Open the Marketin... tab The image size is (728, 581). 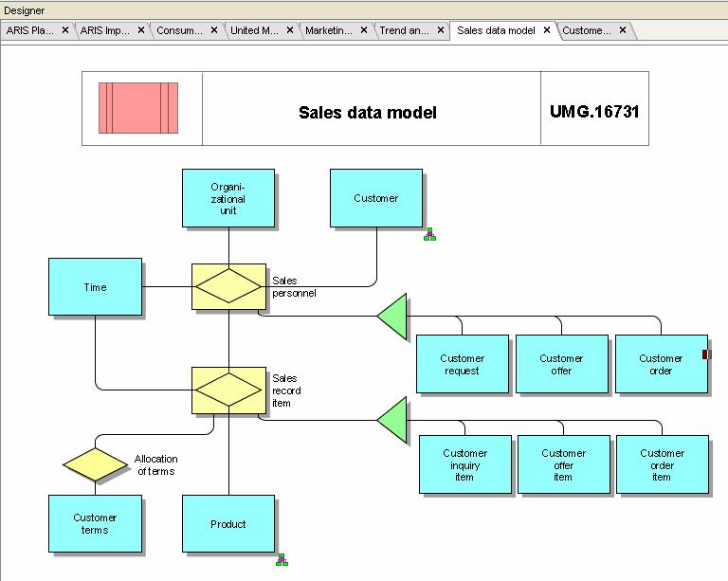(328, 30)
